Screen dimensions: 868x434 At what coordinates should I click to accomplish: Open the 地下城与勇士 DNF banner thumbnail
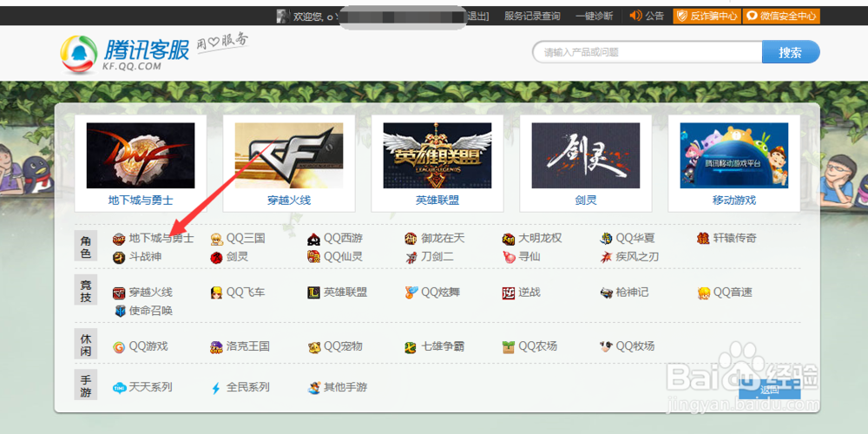[x=141, y=155]
